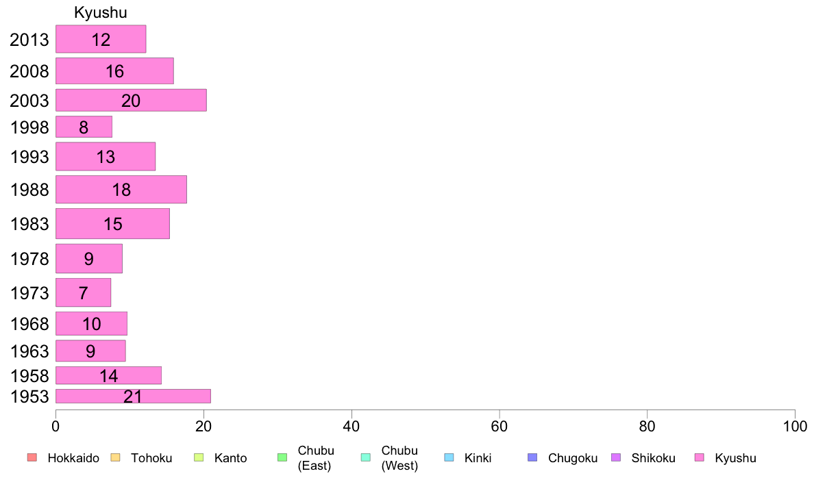Toggle the Chugoku legend text label
Image resolution: width=814 pixels, height=504 pixels.
click(573, 458)
